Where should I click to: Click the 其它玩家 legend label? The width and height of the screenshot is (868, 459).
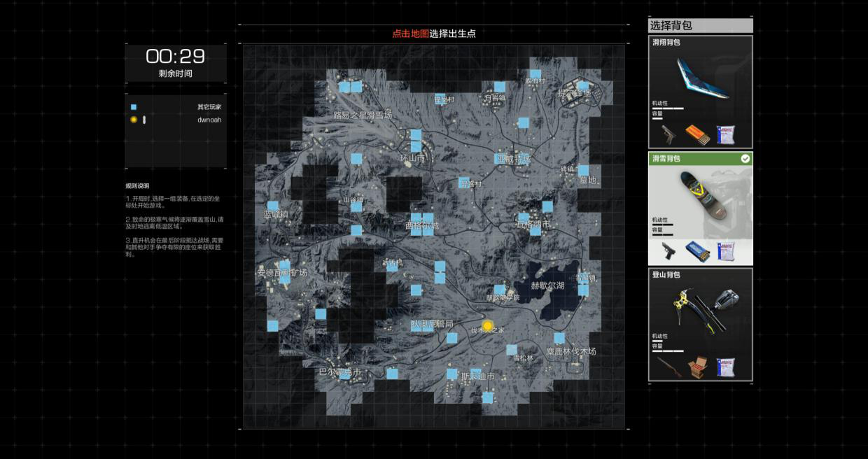tap(209, 107)
